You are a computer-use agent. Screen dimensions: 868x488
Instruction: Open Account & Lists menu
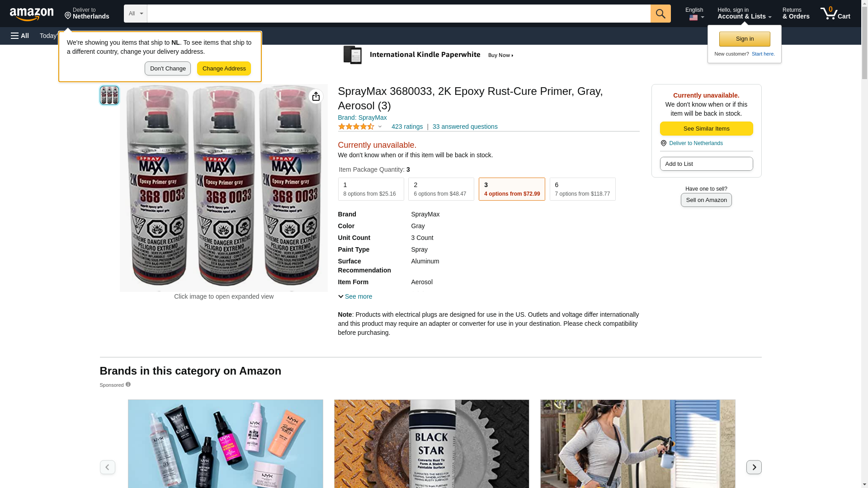coord(744,14)
